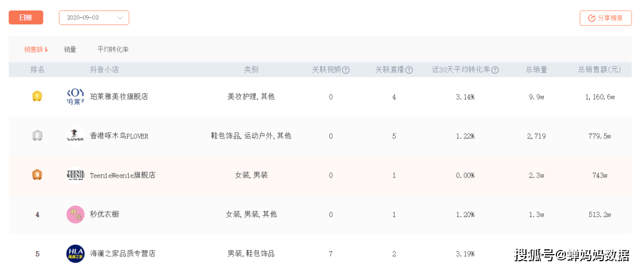Open the 海澜之家品质专营店 shop name link

(x=122, y=253)
